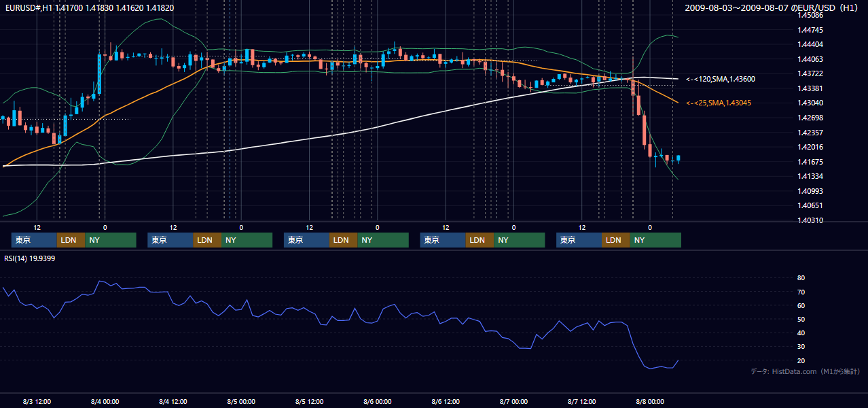The height and width of the screenshot is (408, 868).
Task: Select the NY session block for 8/5
Action: pos(383,240)
